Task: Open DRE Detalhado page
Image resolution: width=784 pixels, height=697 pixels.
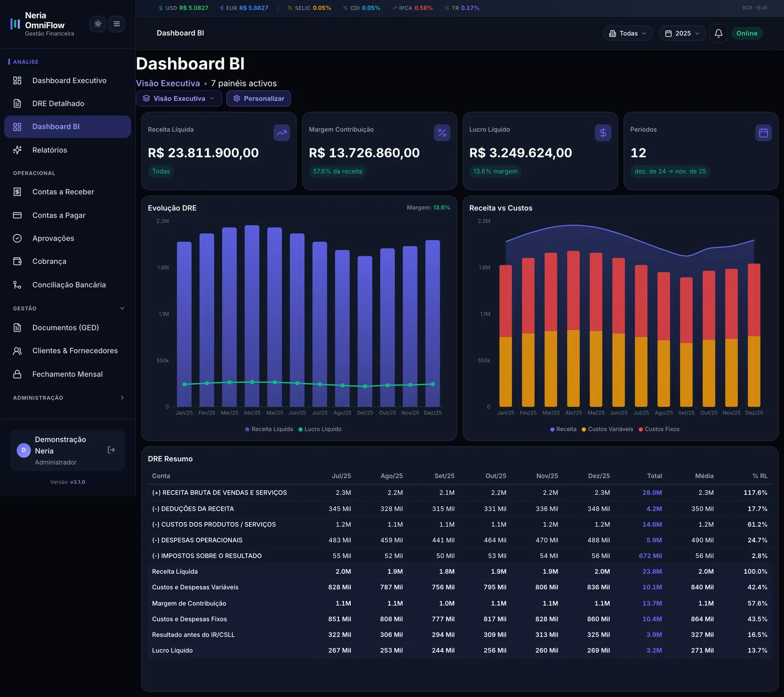Action: pos(68,103)
